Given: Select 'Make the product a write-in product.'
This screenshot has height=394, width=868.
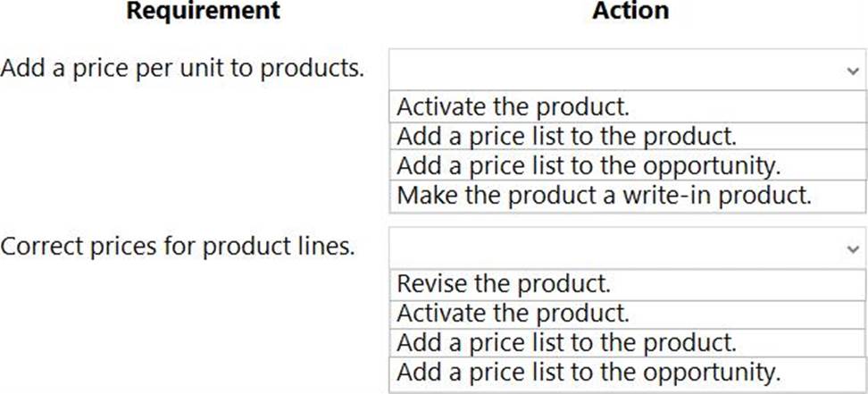Looking at the screenshot, I should 627,197.
